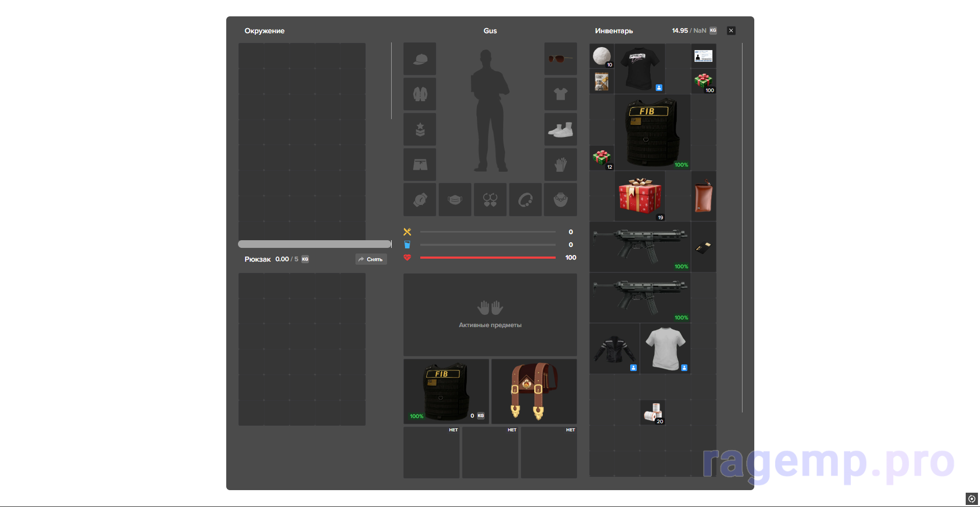The height and width of the screenshot is (507, 980).
Task: Click the Активные предметы area
Action: pos(490,314)
